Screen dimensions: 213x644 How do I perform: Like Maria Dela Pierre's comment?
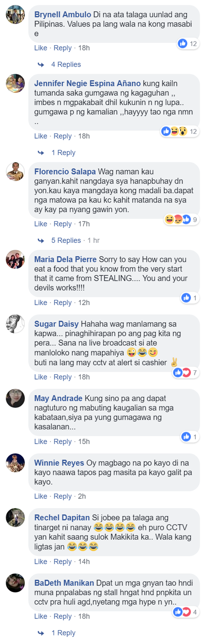click(x=41, y=303)
